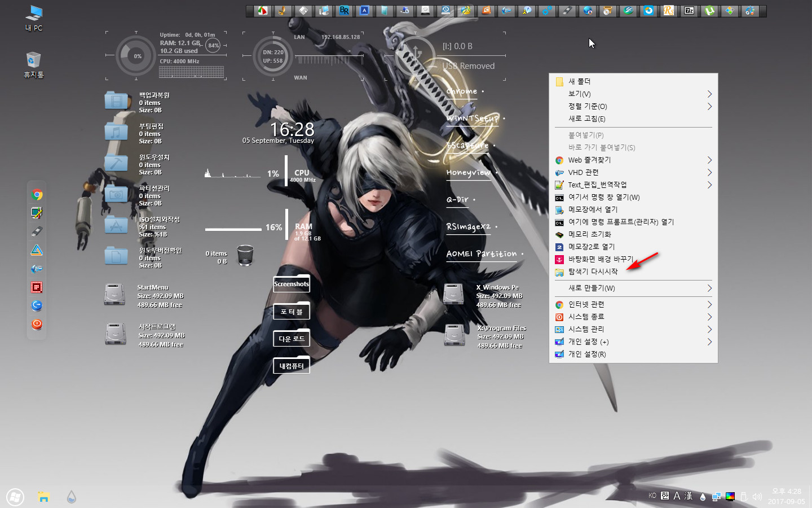Select 탐색기 다시시작 menu entry
The image size is (812, 508).
[633, 271]
